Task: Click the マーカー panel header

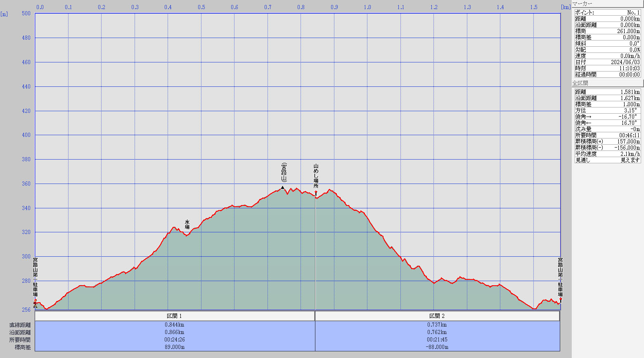Action: [607, 4]
